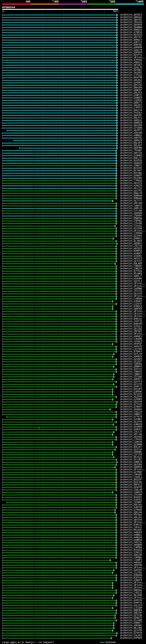This screenshot has width=146, height=644.
Task: Choose hit UniRef100_Q42662
Action: point(131,72)
